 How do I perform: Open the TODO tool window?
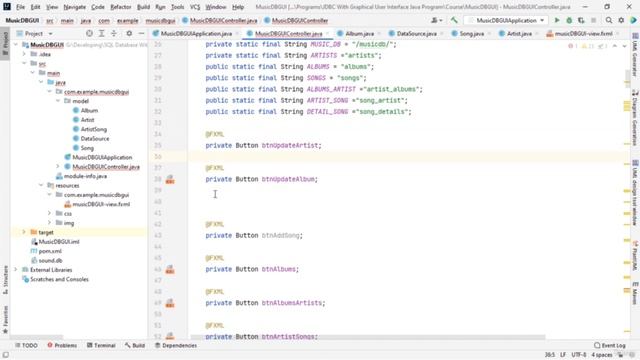[x=26, y=345]
